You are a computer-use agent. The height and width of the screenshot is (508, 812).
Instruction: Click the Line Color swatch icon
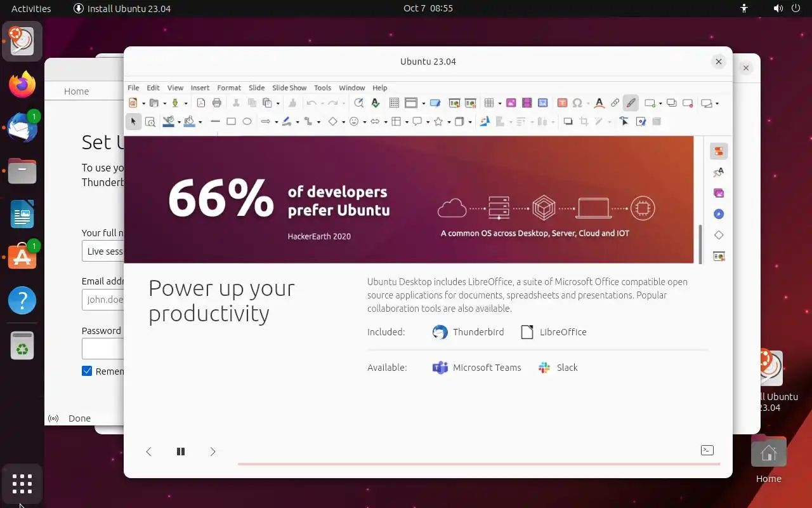168,121
